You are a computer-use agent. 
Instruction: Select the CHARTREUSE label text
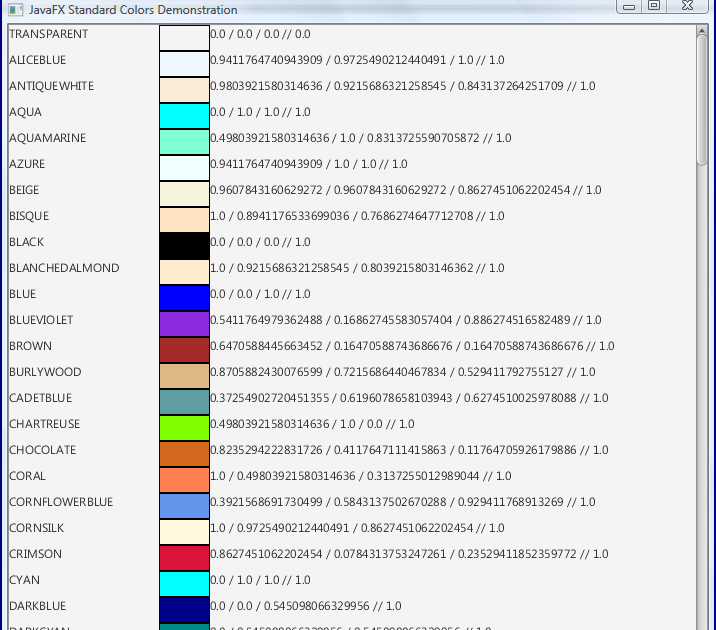(x=45, y=425)
